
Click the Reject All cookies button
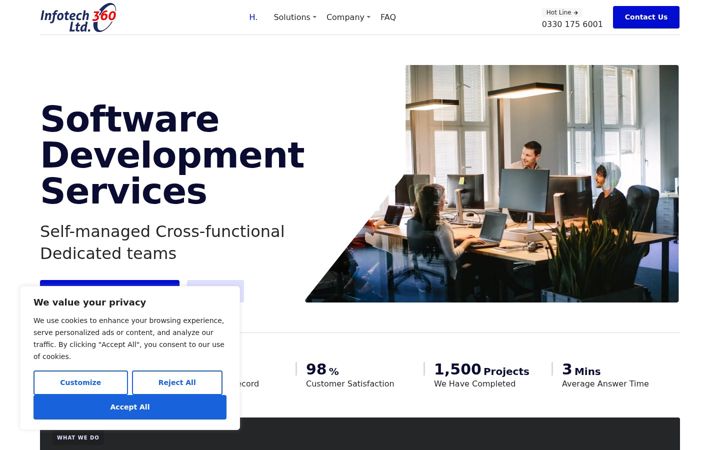177,382
